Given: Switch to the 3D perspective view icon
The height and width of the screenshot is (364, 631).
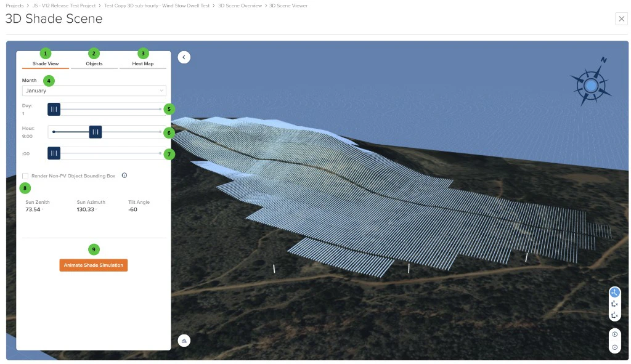Looking at the screenshot, I should pyautogui.click(x=614, y=293).
